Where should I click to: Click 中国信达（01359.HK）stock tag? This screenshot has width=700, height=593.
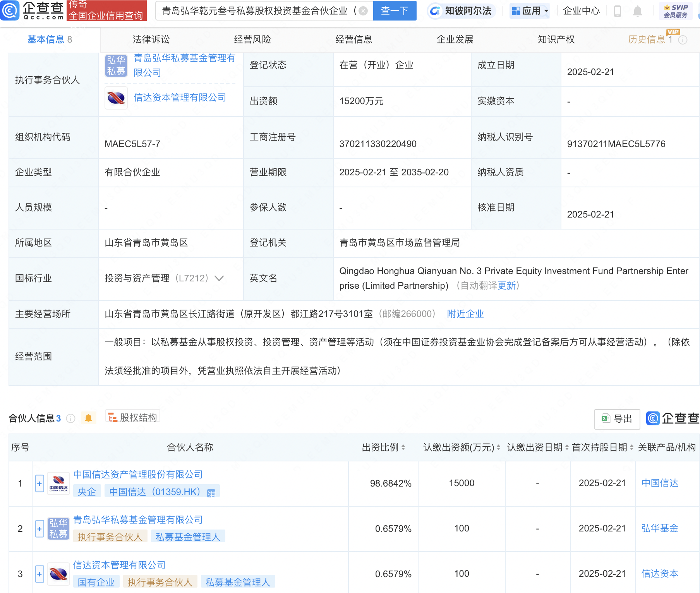tap(162, 492)
